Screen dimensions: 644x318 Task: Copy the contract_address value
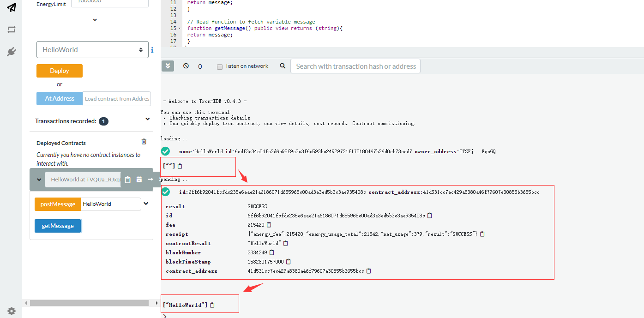pos(369,271)
